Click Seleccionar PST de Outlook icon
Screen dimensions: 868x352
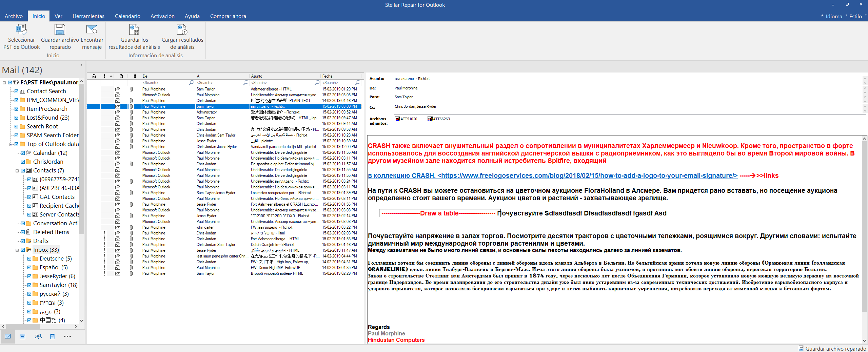point(21,30)
